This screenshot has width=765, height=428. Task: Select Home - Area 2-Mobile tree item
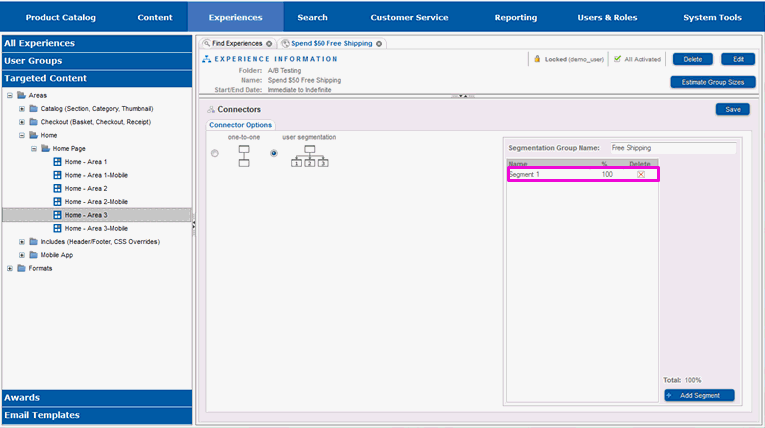(96, 202)
